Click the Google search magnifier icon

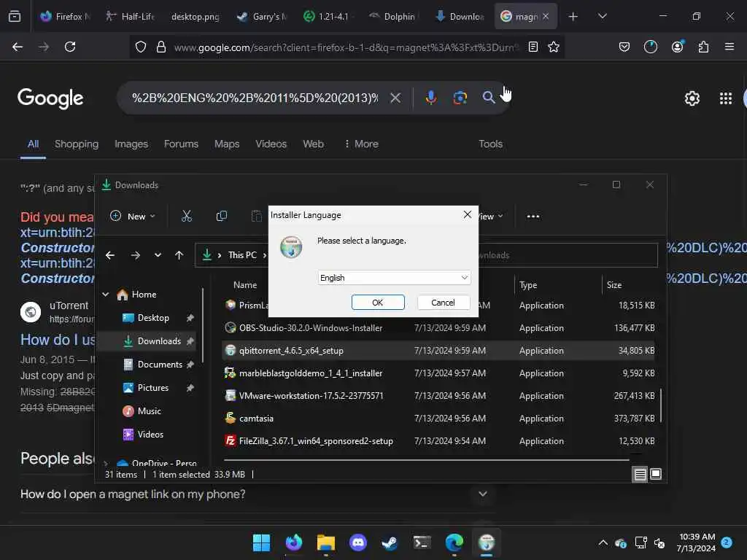click(x=488, y=98)
